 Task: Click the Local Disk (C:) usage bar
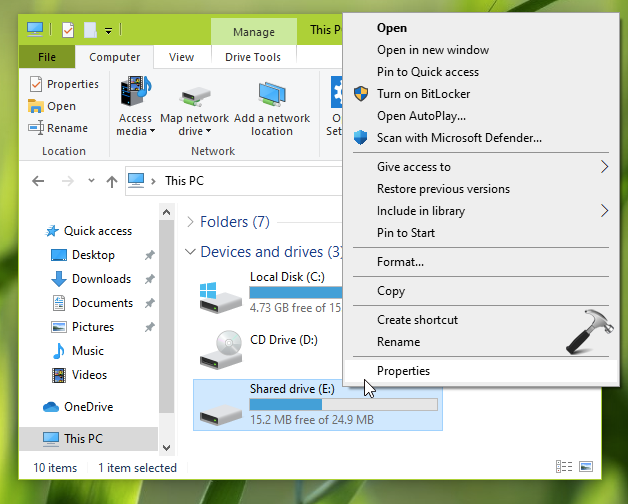coord(296,293)
